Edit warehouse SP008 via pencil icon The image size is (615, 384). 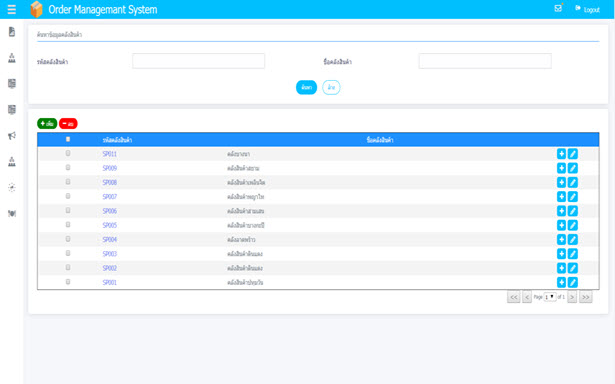click(x=573, y=182)
